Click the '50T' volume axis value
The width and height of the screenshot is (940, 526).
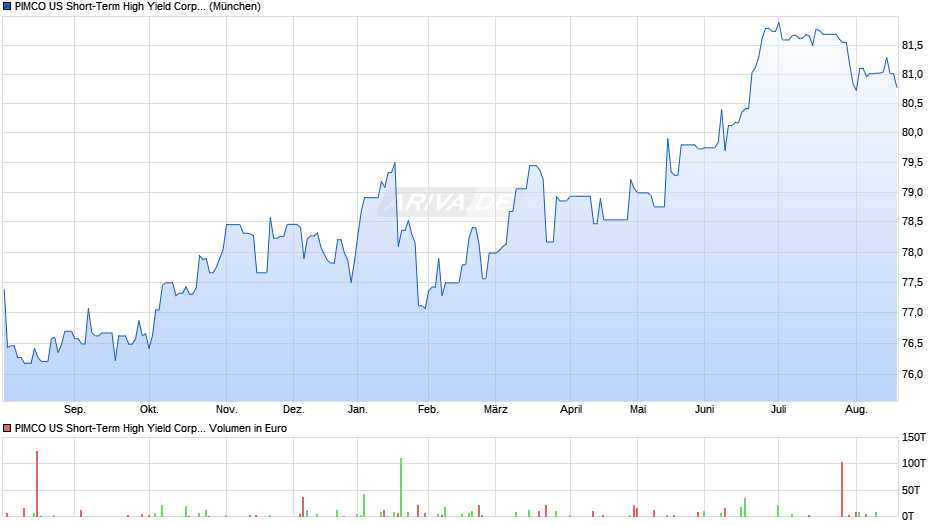(x=911, y=491)
